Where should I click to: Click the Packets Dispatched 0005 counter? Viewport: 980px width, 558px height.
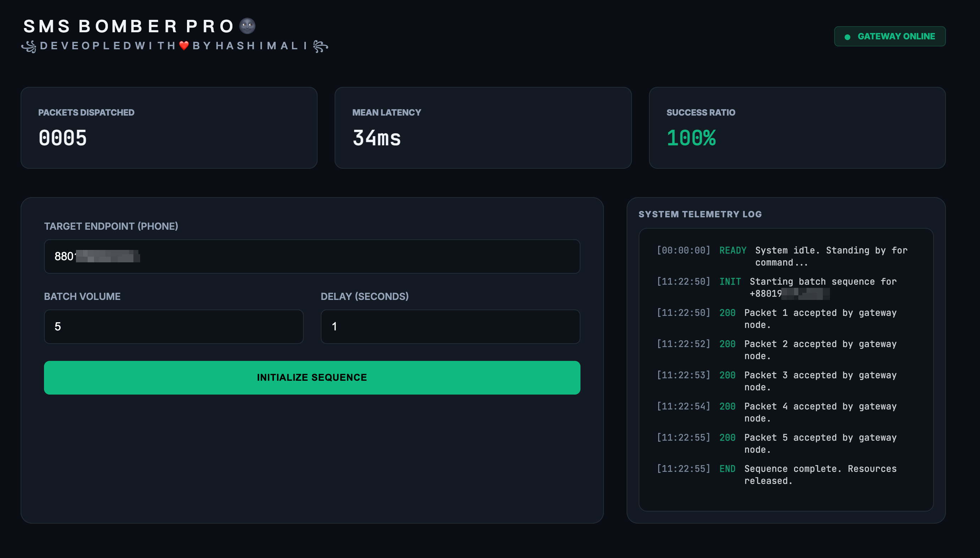coord(62,138)
